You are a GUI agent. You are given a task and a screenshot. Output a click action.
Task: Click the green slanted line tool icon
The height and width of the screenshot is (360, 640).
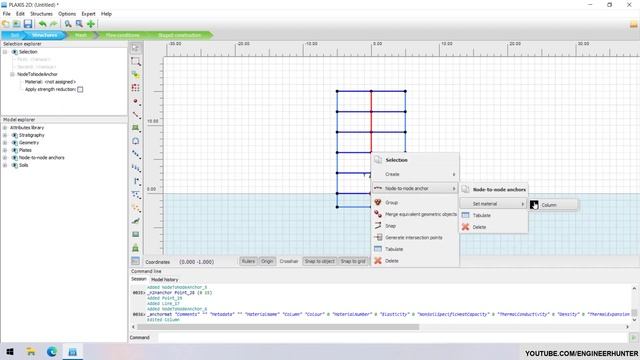click(136, 221)
